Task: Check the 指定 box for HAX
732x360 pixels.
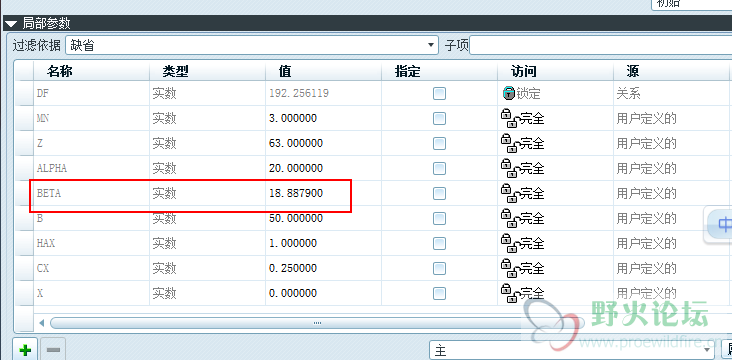Action: point(439,243)
